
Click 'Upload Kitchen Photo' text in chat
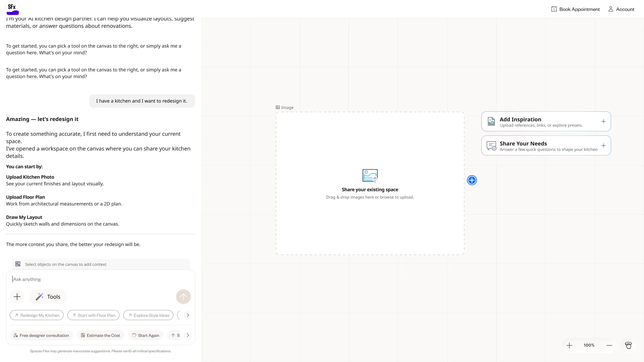click(x=30, y=177)
